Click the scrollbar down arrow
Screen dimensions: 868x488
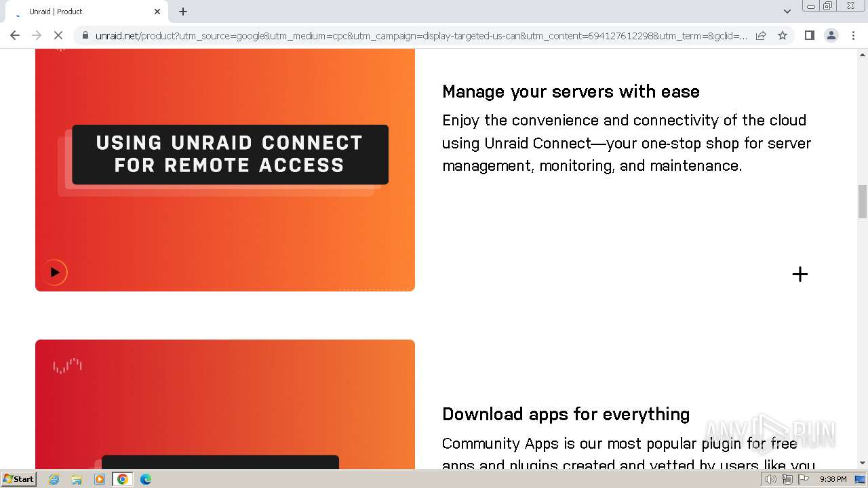863,464
